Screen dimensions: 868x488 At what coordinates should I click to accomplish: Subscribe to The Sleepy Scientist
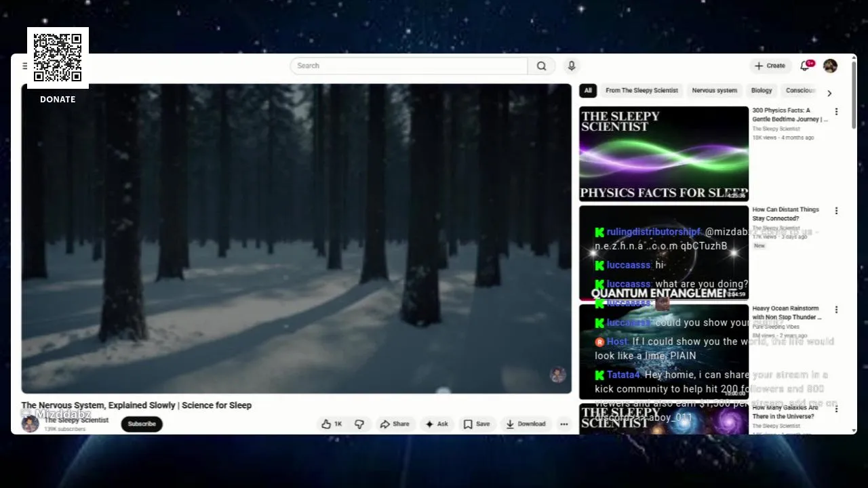[x=142, y=424]
